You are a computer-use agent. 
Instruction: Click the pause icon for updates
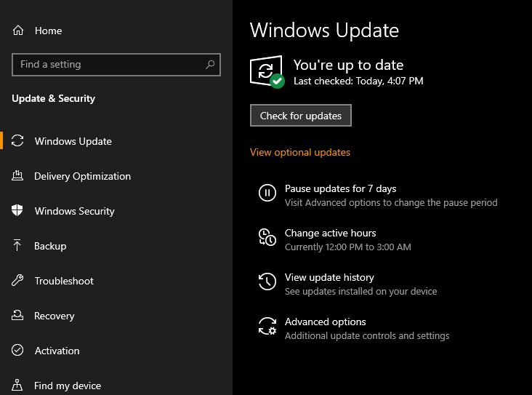coord(267,193)
